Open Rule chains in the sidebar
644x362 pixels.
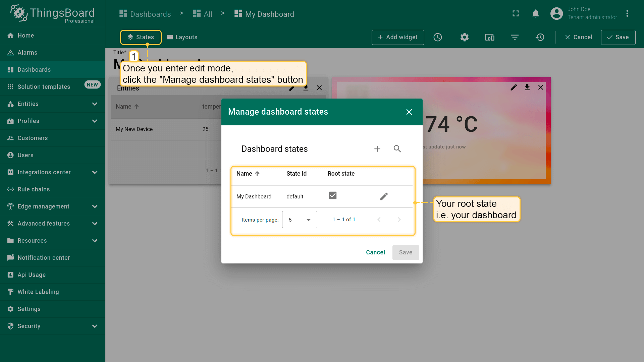click(x=34, y=189)
